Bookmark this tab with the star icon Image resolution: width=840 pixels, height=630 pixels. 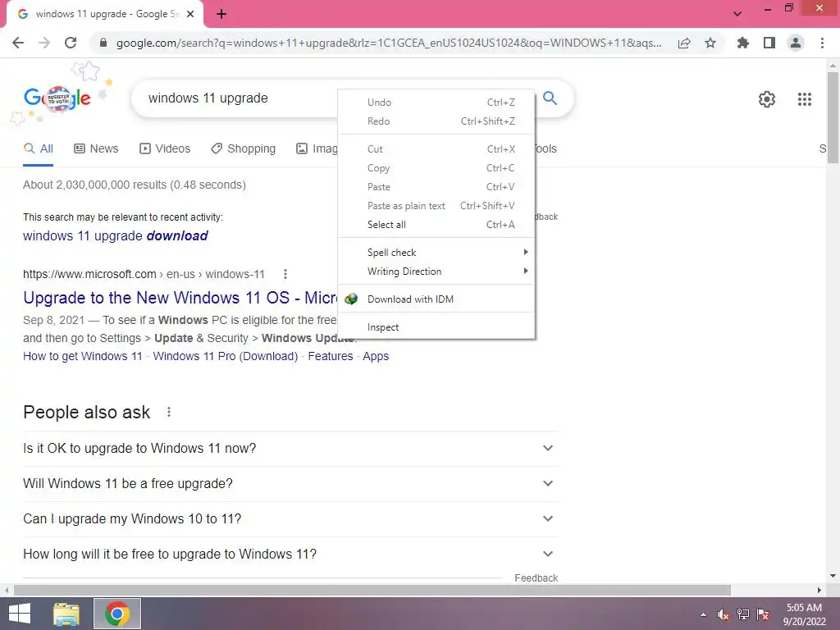pyautogui.click(x=710, y=43)
